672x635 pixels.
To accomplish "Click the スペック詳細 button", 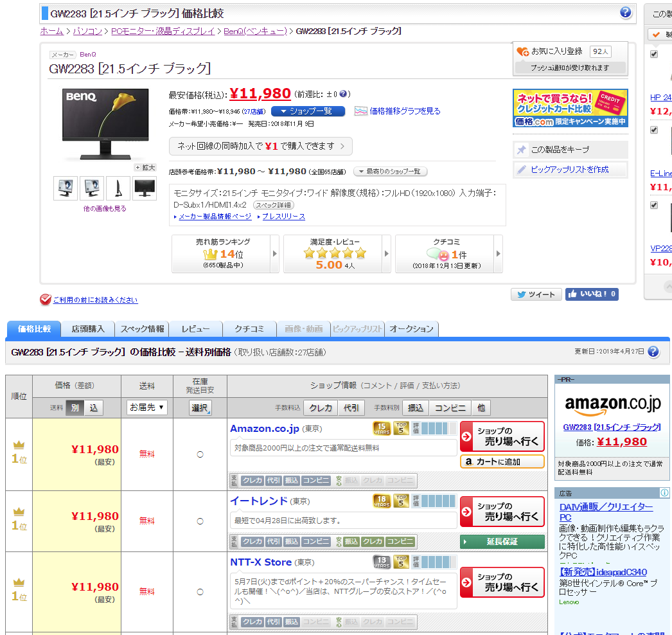I will point(274,205).
